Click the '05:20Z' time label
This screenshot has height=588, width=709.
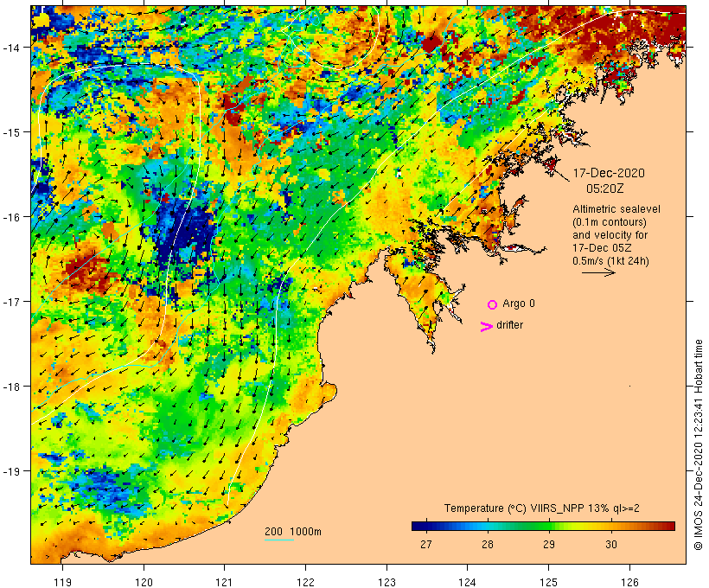(x=605, y=189)
